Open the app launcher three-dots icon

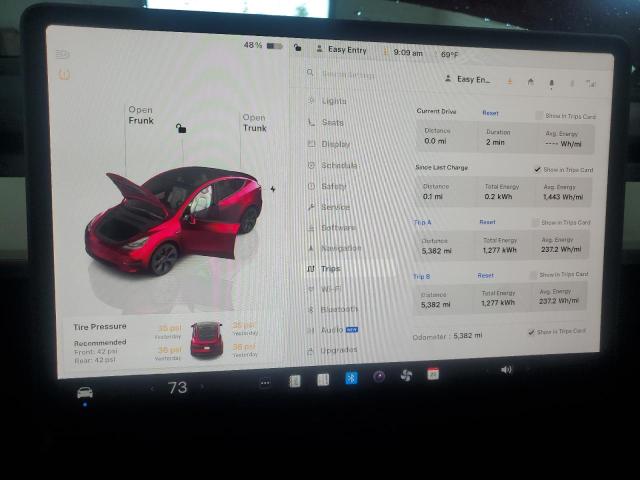coord(265,382)
